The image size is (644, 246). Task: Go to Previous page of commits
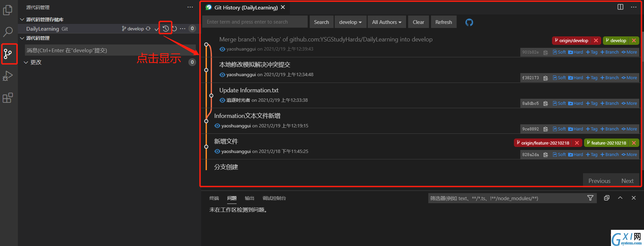599,181
